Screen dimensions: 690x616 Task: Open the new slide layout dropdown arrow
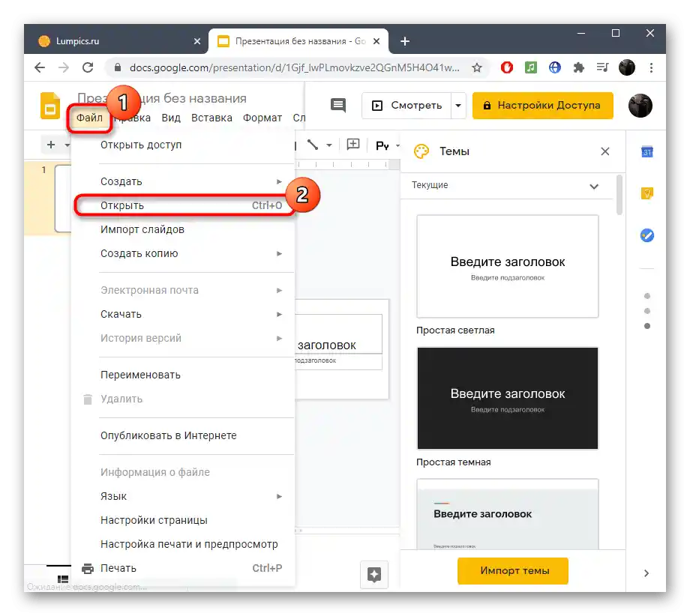tap(67, 145)
